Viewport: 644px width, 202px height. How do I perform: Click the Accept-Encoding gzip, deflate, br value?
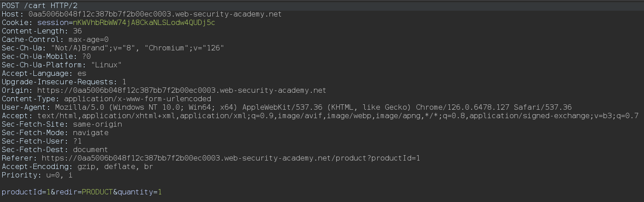coord(111,166)
